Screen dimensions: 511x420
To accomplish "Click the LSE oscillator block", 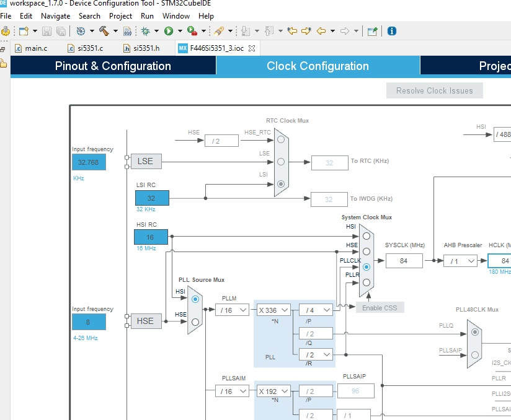I will 146,162.
